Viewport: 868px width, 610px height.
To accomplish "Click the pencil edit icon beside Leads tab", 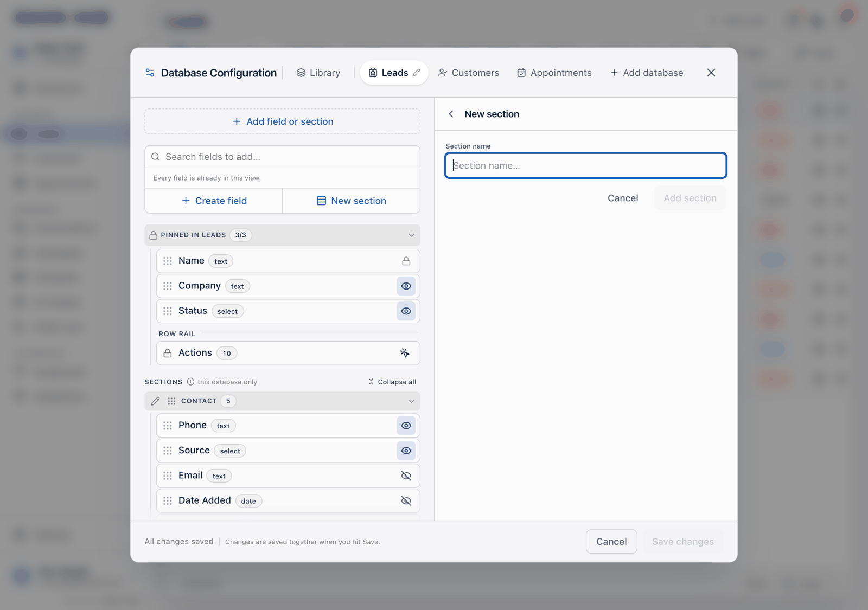I will point(417,73).
